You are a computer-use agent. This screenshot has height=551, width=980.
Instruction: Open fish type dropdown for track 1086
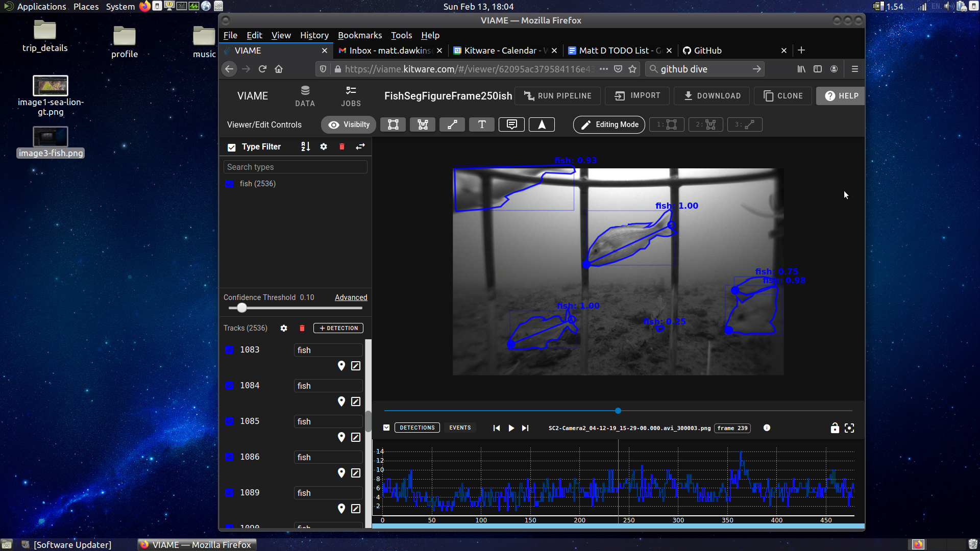(x=328, y=457)
